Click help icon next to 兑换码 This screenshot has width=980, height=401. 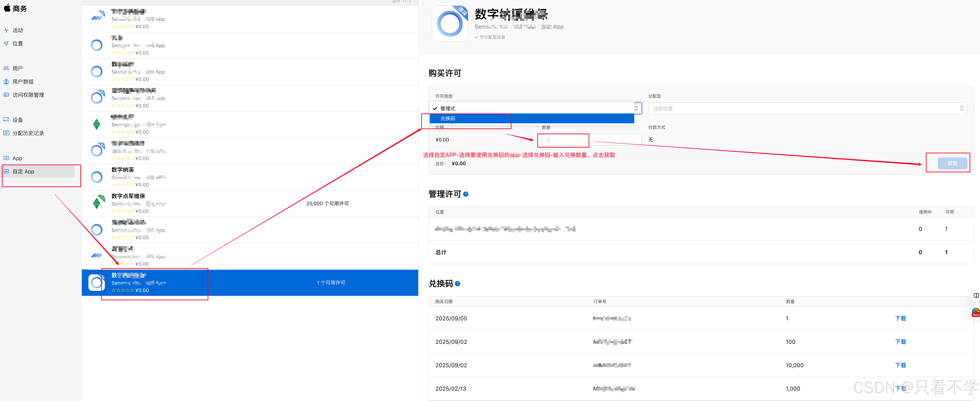tap(458, 283)
